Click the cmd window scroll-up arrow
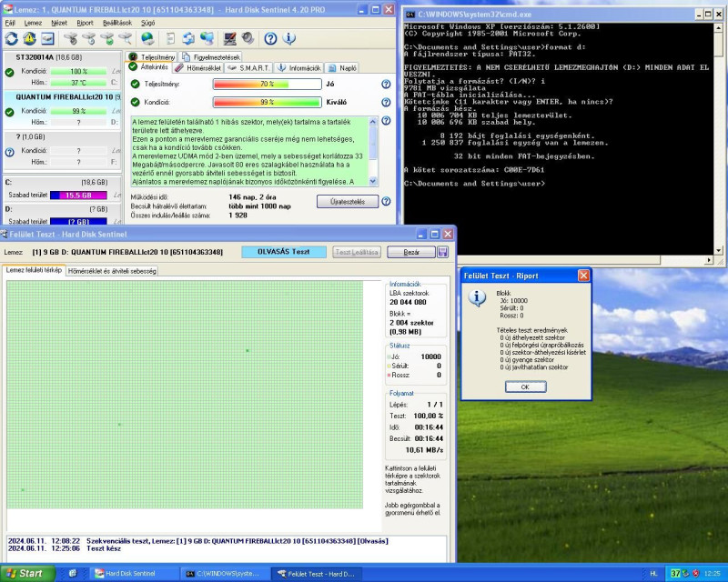This screenshot has width=728, height=582. (718, 27)
